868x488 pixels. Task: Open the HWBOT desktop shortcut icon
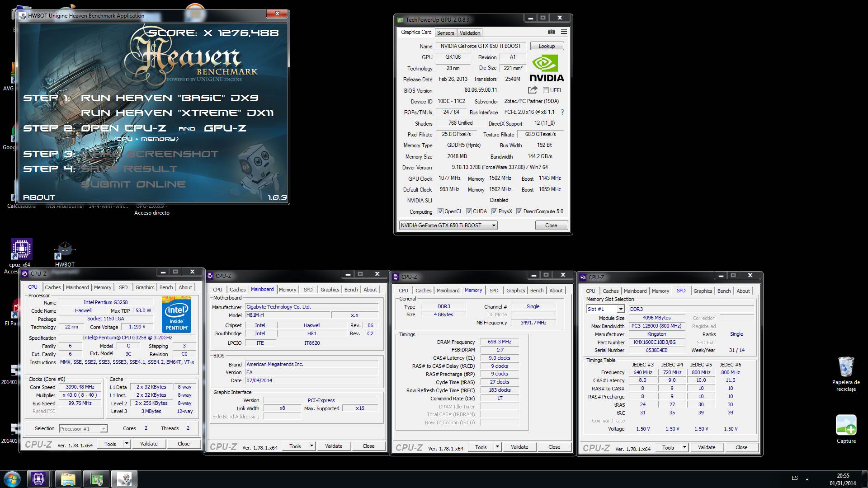[x=65, y=251]
